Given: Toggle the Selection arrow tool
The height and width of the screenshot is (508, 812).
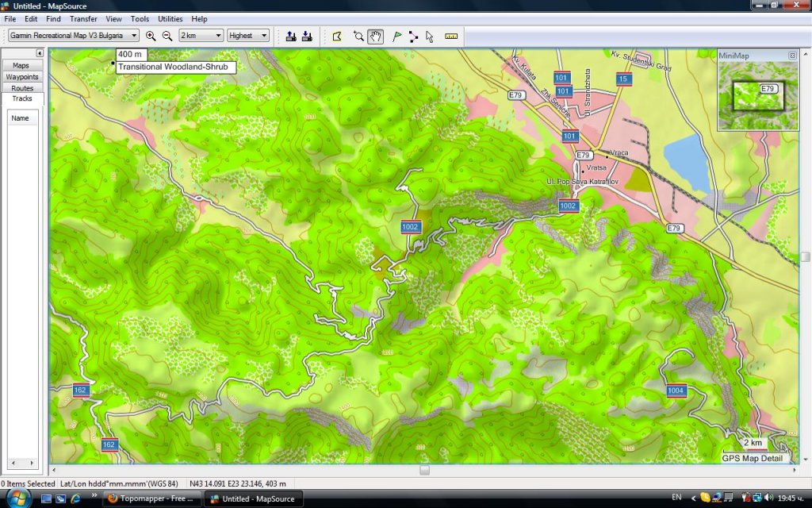Looking at the screenshot, I should (x=430, y=36).
